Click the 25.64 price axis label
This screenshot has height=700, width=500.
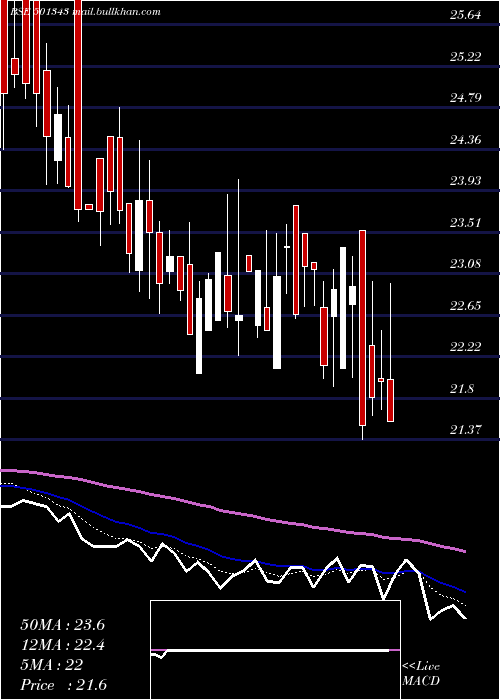coord(466,15)
